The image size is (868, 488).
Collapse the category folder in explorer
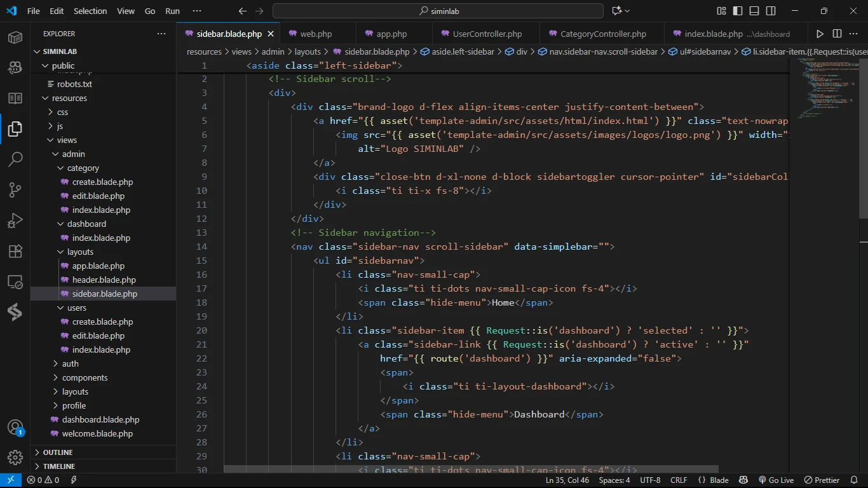click(83, 168)
